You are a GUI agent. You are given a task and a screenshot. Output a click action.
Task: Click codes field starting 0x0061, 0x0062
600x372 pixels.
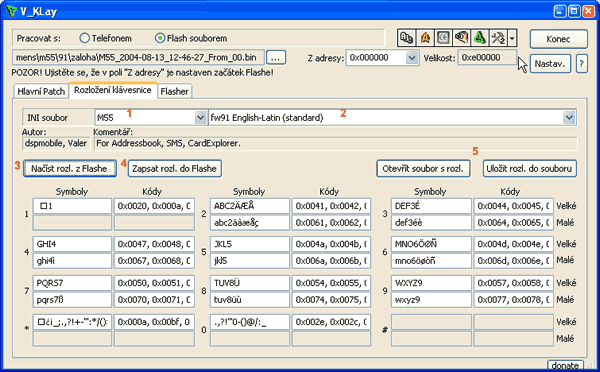pos(331,222)
